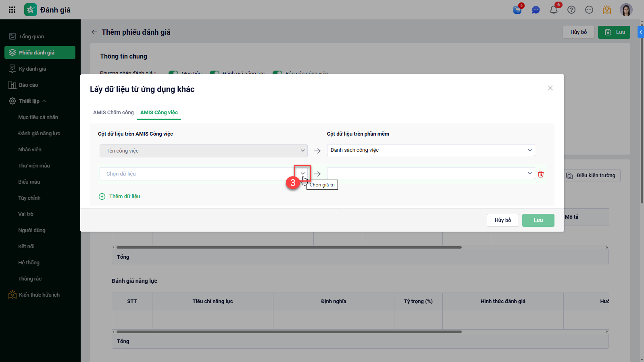This screenshot has width=644, height=362.
Task: Open Mục tiêu cá nhân in sidebar
Action: click(38, 117)
